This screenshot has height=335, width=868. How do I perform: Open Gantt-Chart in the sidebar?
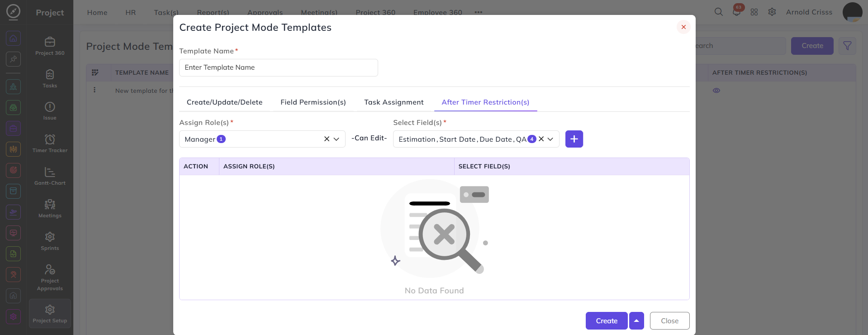pyautogui.click(x=50, y=176)
